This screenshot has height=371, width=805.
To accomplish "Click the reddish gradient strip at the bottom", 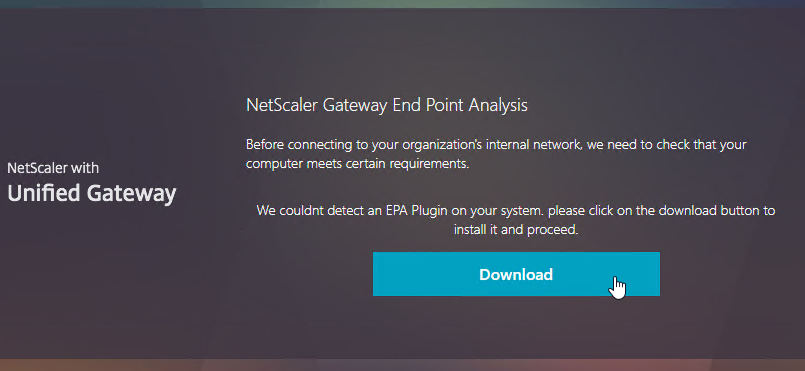I will (x=402, y=365).
